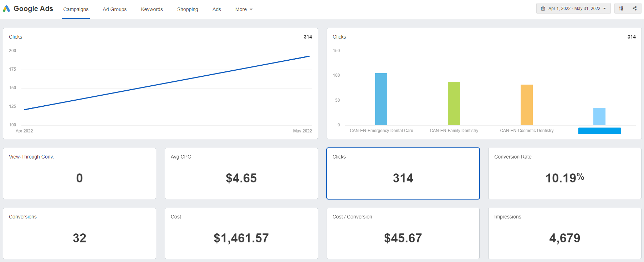Select the Ads tab
This screenshot has height=262, width=644.
216,10
